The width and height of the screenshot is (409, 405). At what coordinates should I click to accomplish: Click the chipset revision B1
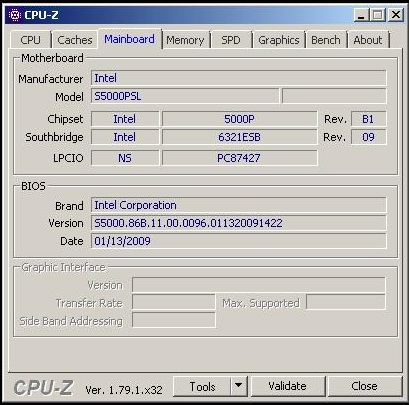(x=368, y=119)
